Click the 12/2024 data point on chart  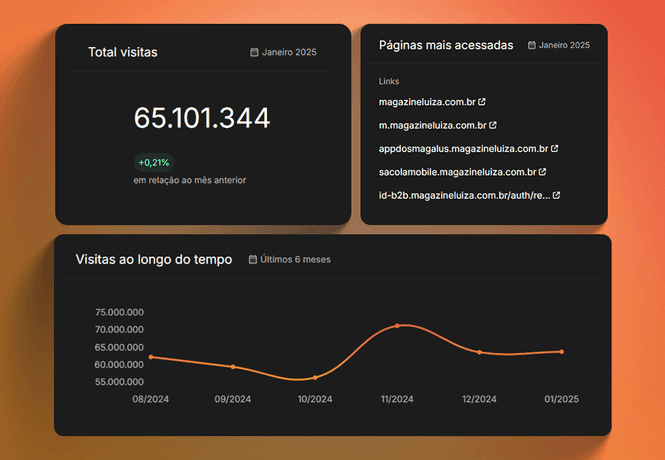point(480,352)
